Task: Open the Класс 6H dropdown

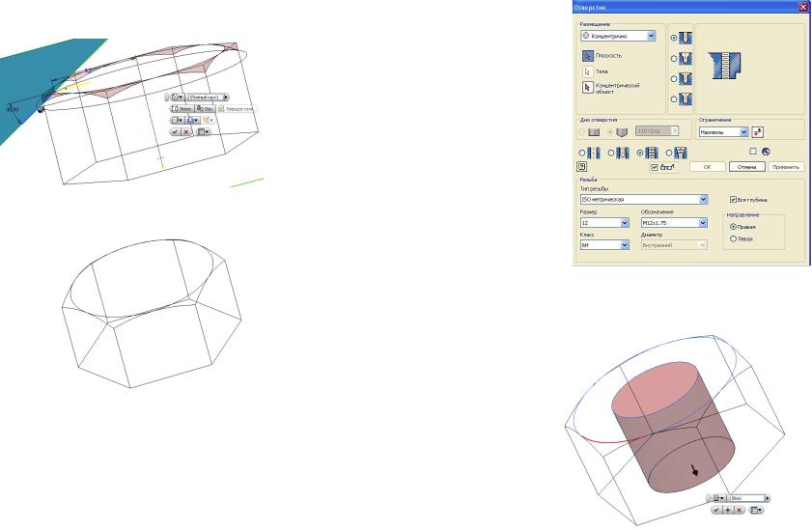Action: click(625, 245)
